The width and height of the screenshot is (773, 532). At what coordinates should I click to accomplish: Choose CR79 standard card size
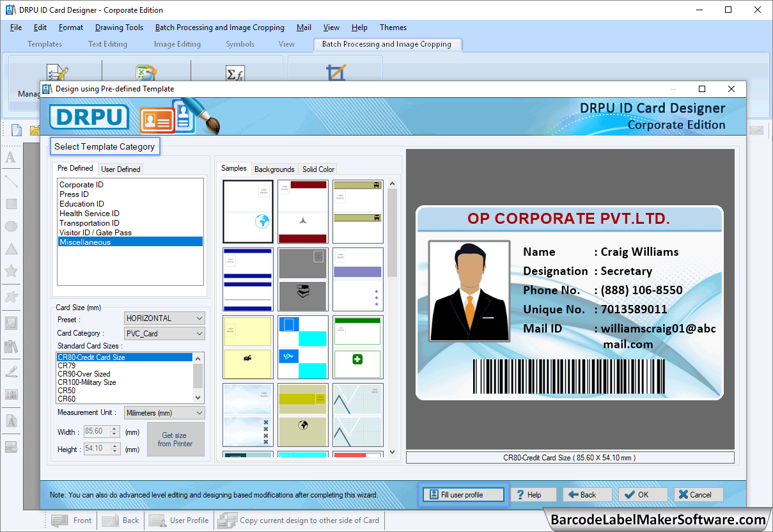77,365
